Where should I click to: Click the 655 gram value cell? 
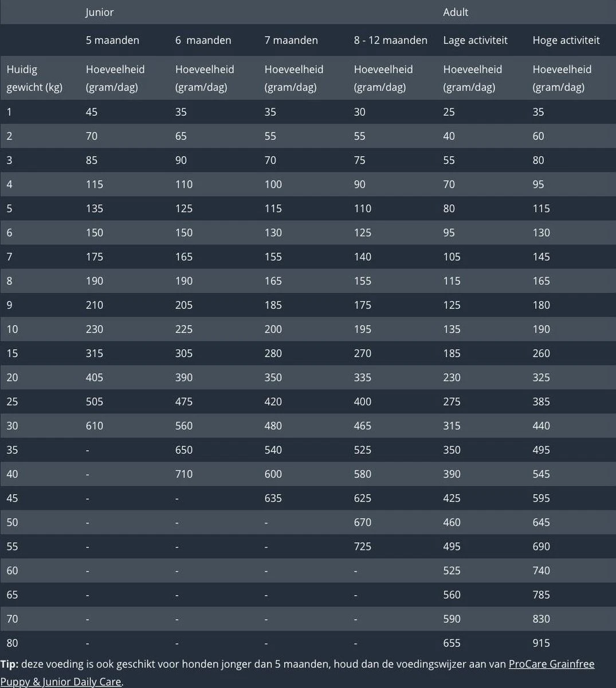[x=452, y=643]
